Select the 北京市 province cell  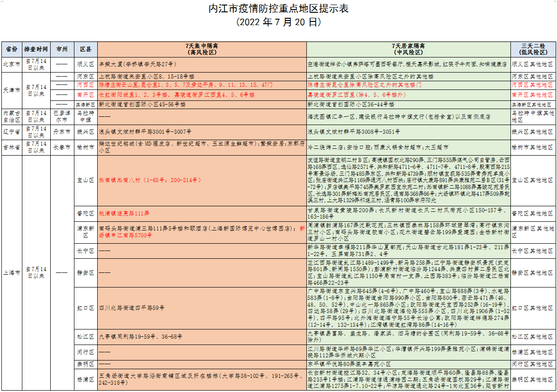(12, 64)
